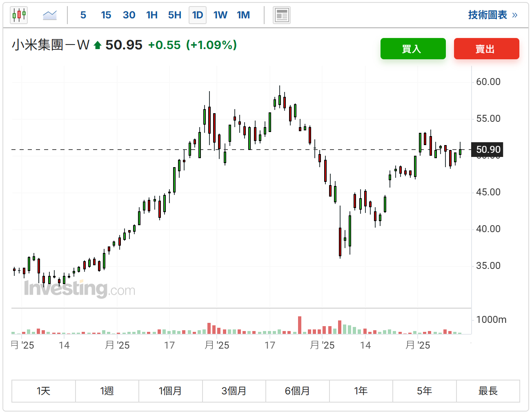Click the tallest red volume bar
The width and height of the screenshot is (532, 414).
pos(300,325)
